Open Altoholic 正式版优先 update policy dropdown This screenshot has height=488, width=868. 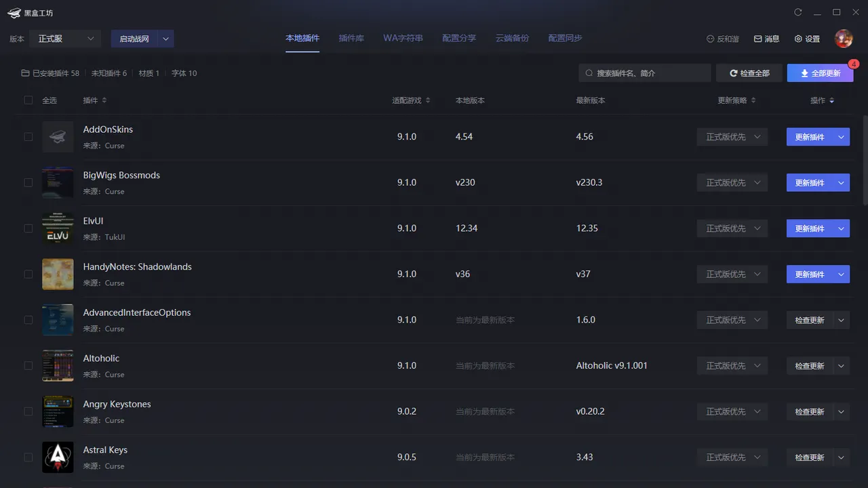tap(732, 365)
